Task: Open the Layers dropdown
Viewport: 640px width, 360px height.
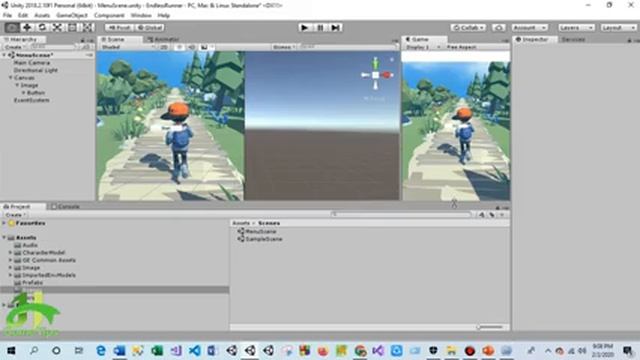Action: click(x=576, y=28)
